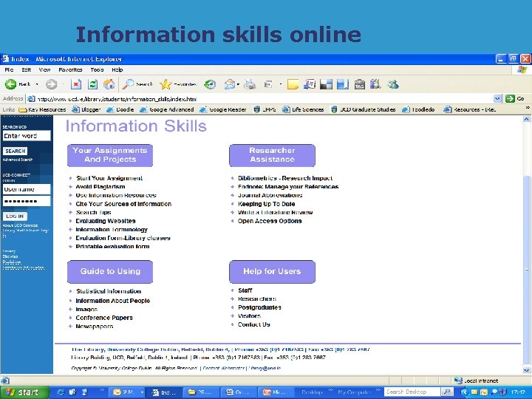Open the Postgraduates link
The width and height of the screenshot is (532, 399).
259,307
